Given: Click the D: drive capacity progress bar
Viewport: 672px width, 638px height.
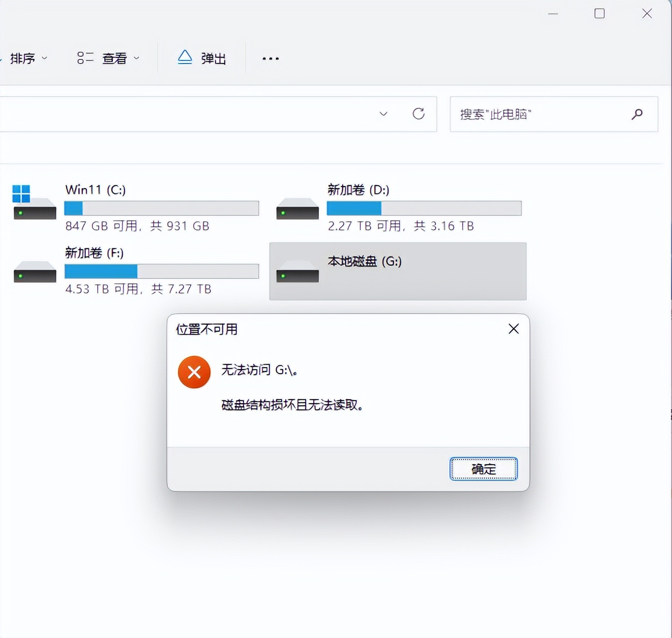Looking at the screenshot, I should [424, 208].
